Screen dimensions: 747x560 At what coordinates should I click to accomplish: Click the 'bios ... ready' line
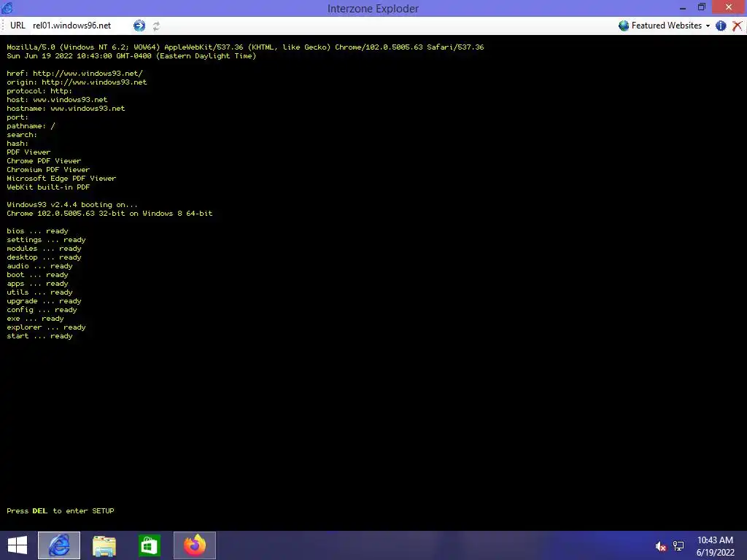[x=38, y=231]
